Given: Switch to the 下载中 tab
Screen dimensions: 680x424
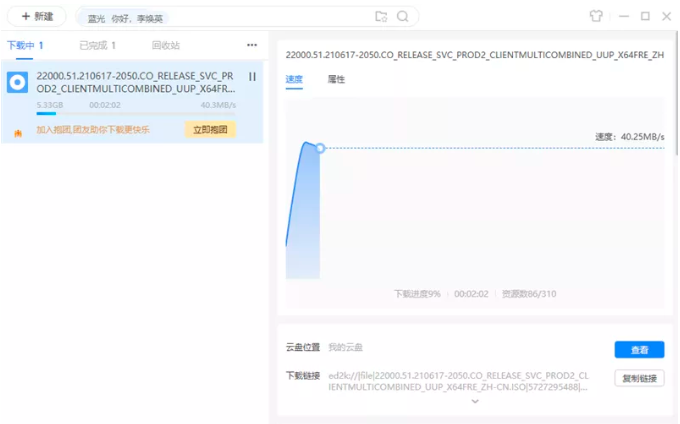Looking at the screenshot, I should (x=25, y=45).
